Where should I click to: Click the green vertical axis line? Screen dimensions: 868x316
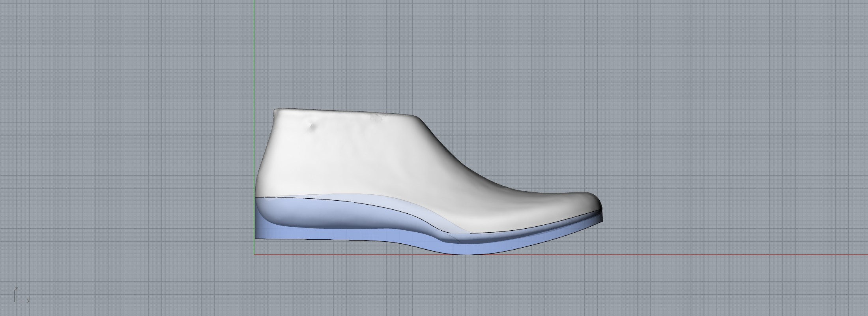pos(254,59)
